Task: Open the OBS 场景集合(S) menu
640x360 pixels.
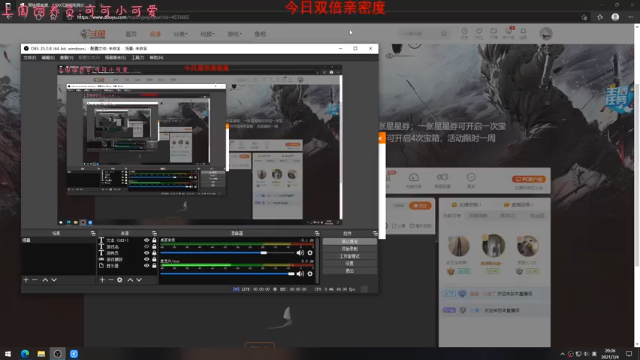Action: 115,58
